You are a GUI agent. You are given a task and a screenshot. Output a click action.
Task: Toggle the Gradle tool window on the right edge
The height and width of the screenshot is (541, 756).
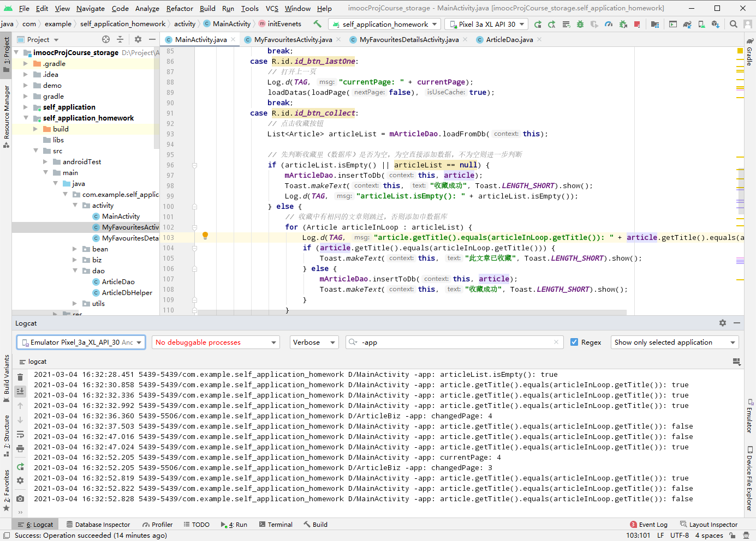click(x=749, y=52)
